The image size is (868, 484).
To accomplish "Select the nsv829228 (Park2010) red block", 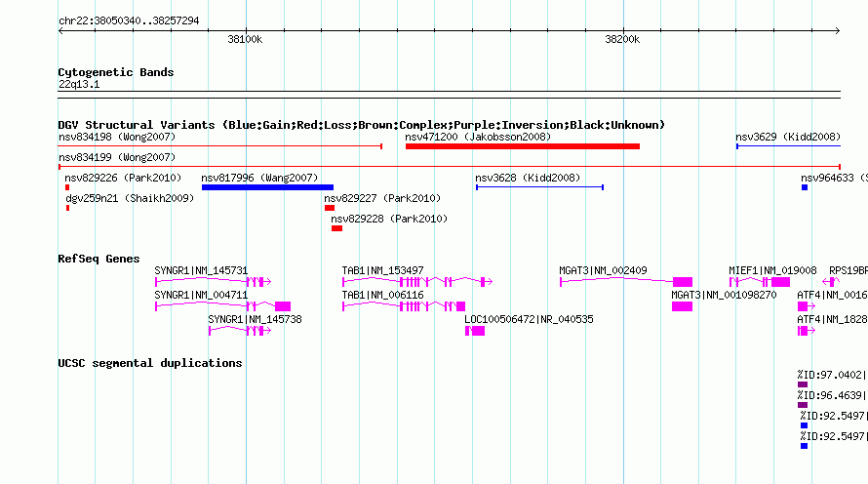I will [x=336, y=228].
